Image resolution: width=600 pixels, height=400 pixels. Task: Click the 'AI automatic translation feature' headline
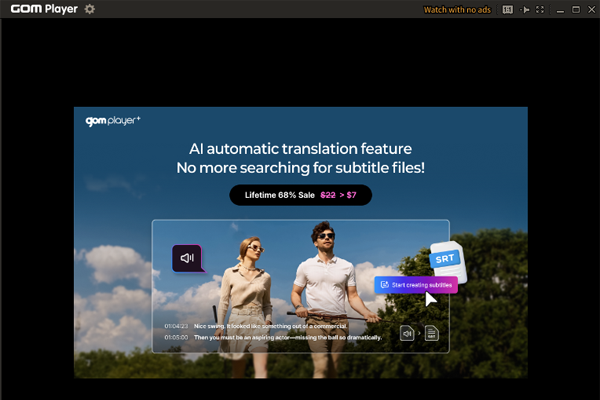(300, 148)
